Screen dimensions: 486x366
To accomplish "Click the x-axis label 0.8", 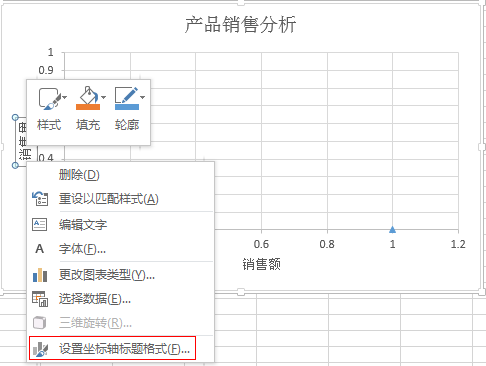I will [327, 244].
